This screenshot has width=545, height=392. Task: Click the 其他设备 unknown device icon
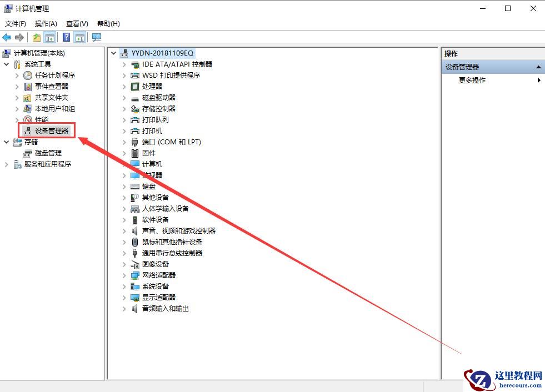click(135, 198)
